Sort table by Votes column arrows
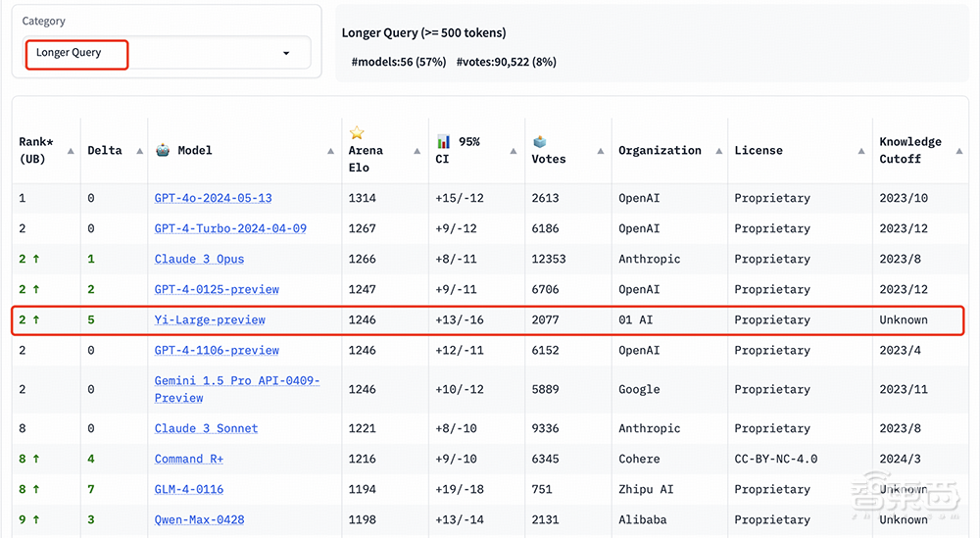This screenshot has width=980, height=538. point(601,151)
